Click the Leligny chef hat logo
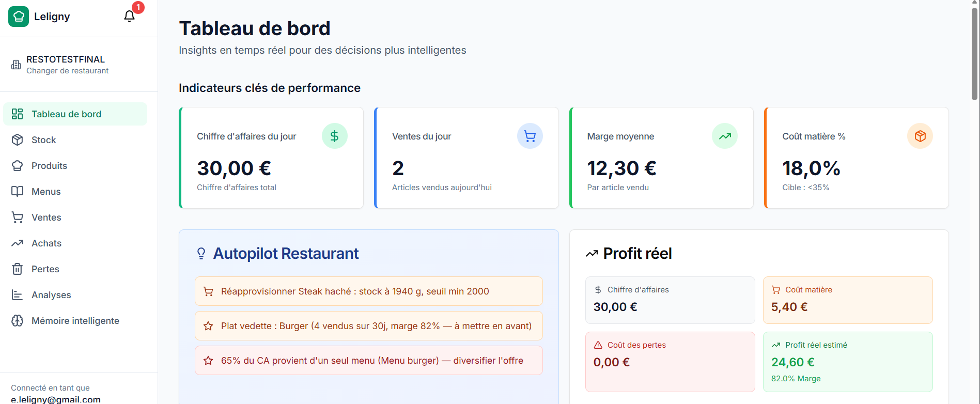 [x=19, y=17]
